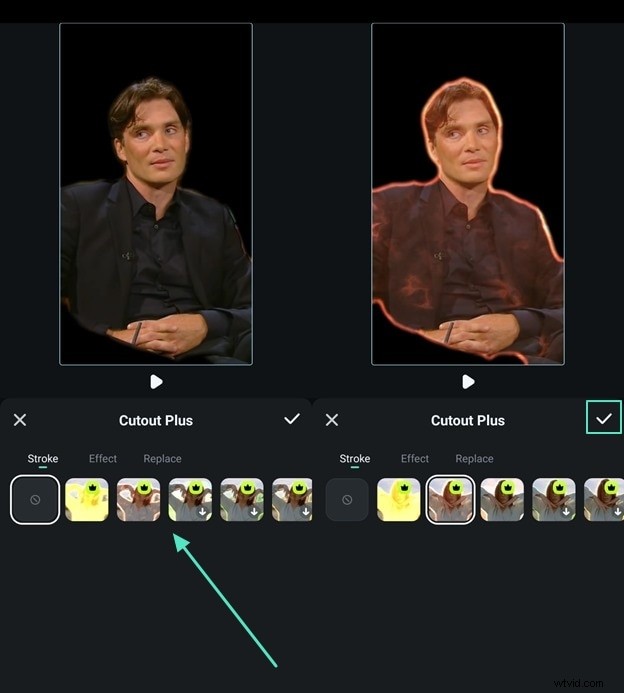Select the no-stroke icon in left panel
Image resolution: width=624 pixels, height=693 pixels.
coord(35,499)
